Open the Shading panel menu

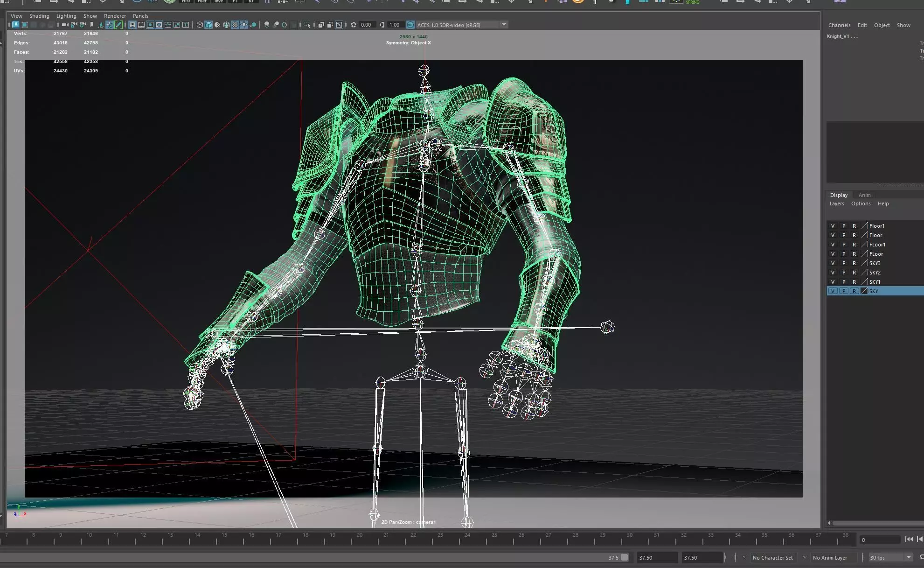(x=39, y=16)
